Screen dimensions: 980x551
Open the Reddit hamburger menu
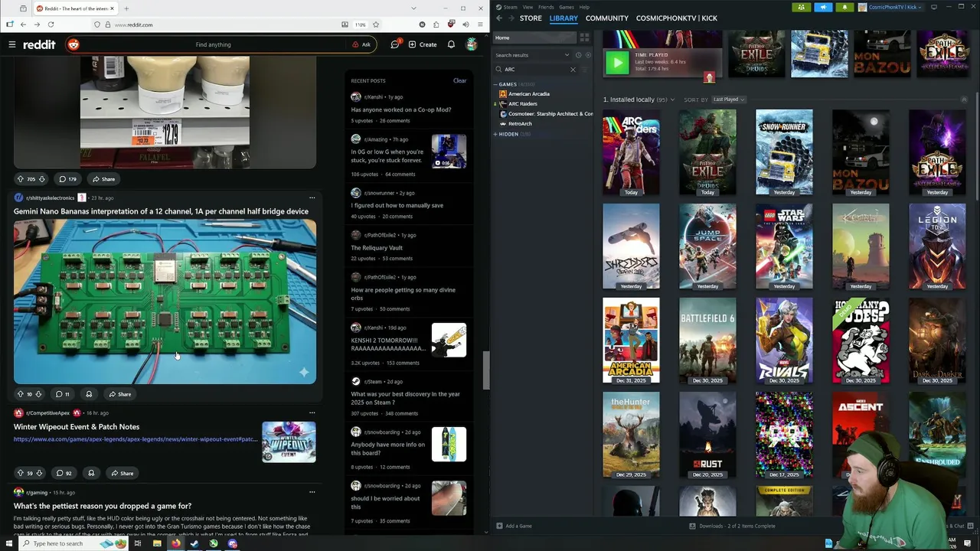click(12, 44)
